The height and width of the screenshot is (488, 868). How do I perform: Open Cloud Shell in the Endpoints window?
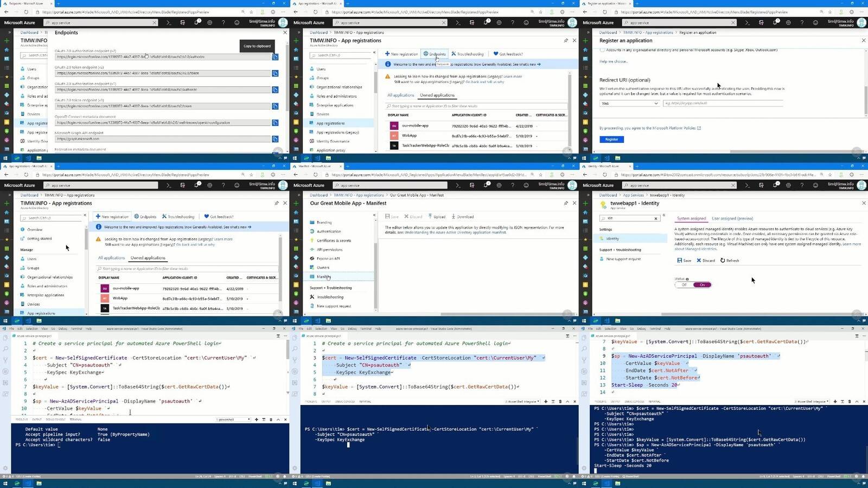pyautogui.click(x=169, y=23)
